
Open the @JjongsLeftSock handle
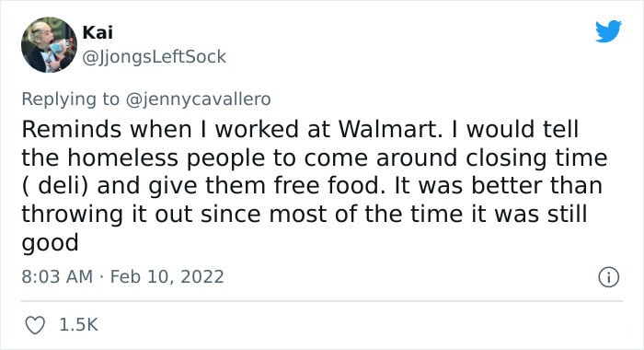coord(154,57)
